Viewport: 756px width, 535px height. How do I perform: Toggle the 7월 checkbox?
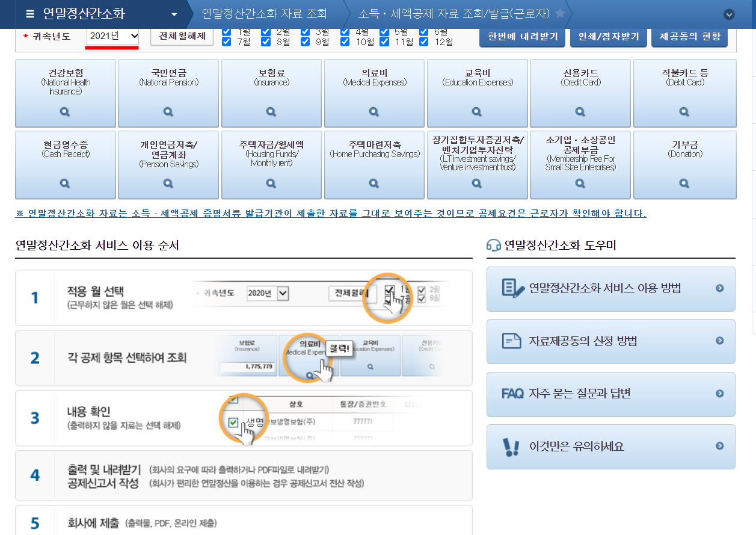point(227,42)
